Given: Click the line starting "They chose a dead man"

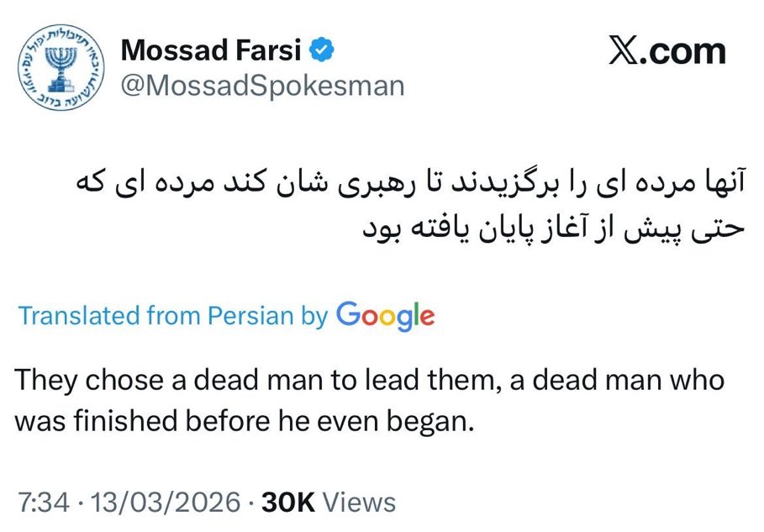Looking at the screenshot, I should tap(370, 380).
